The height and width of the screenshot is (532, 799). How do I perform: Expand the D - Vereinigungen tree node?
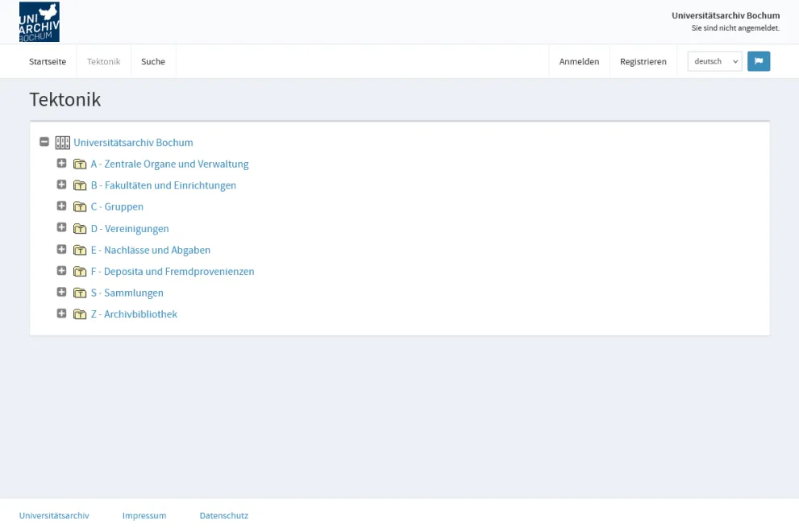pos(61,227)
